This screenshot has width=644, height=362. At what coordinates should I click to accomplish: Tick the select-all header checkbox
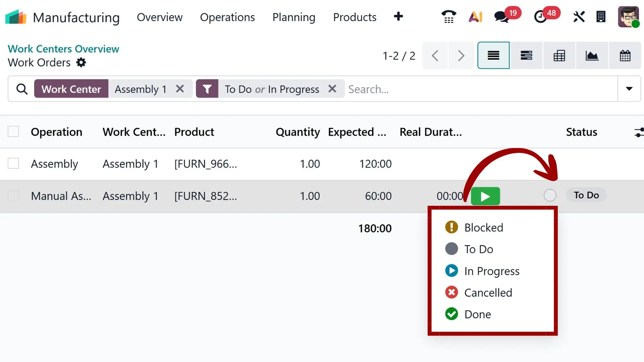(13, 132)
